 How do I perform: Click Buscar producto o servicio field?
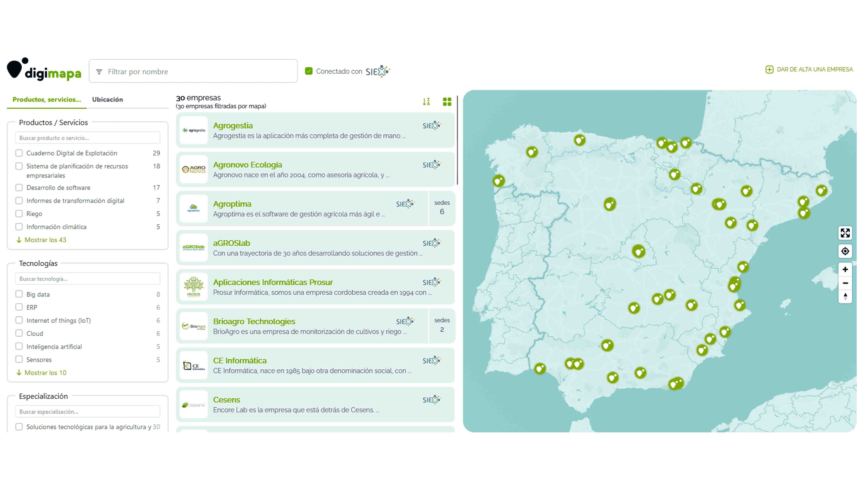88,138
